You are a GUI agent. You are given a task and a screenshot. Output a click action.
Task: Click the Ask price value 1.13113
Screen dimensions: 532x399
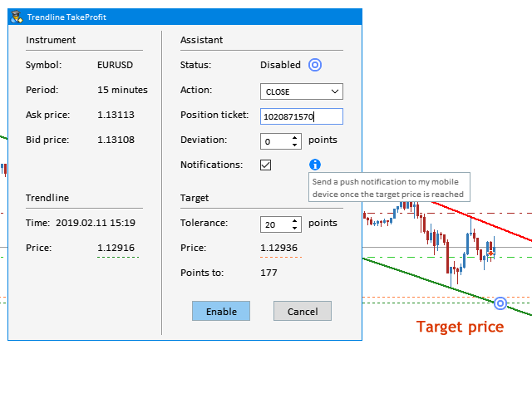tap(116, 115)
